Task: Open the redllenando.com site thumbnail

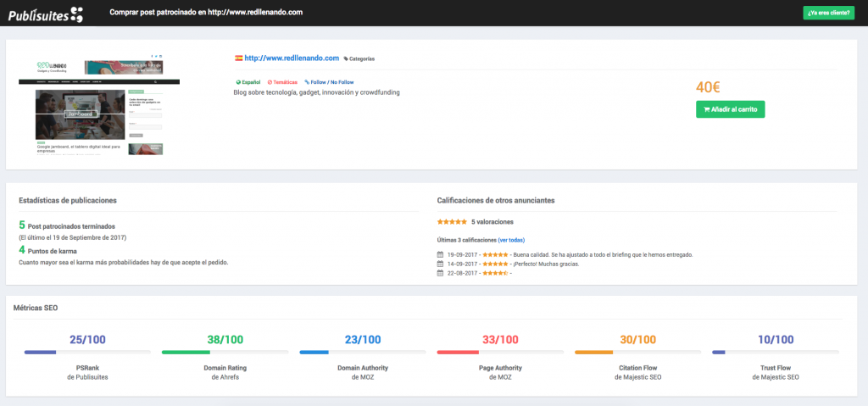Action: pyautogui.click(x=99, y=104)
